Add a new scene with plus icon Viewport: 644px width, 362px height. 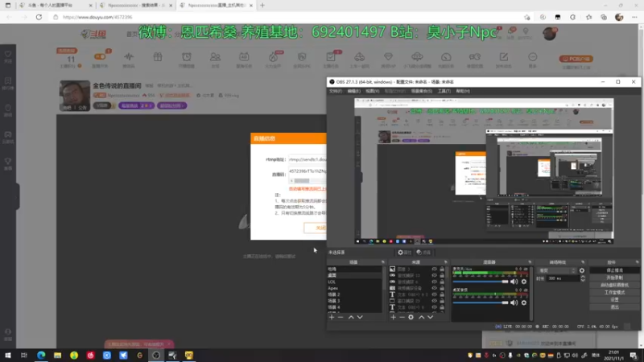(332, 317)
